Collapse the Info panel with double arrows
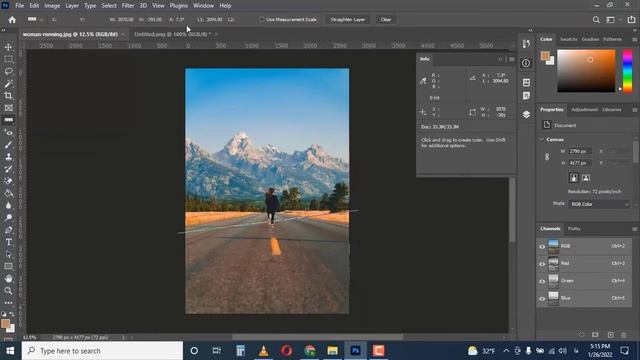640x360 pixels. coord(500,59)
